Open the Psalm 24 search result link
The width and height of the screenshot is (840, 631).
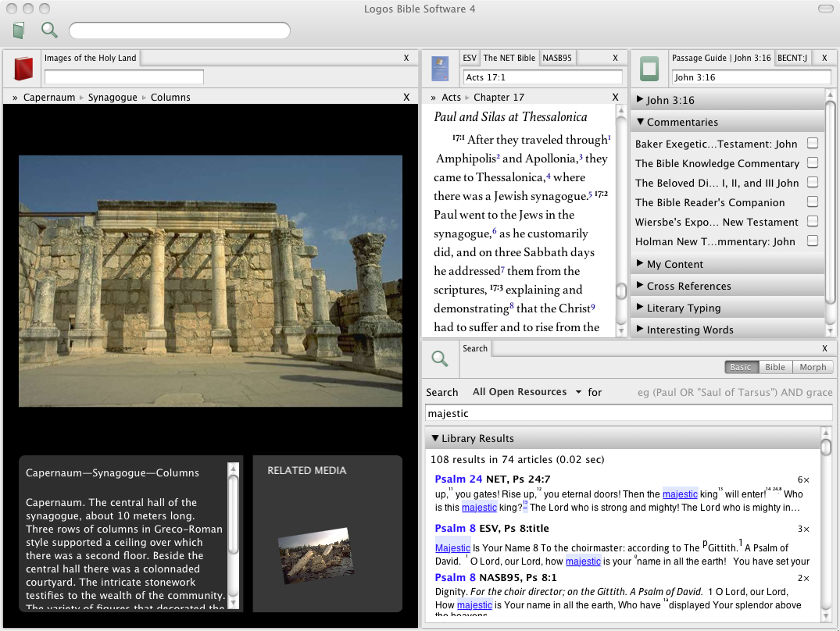pyautogui.click(x=459, y=479)
